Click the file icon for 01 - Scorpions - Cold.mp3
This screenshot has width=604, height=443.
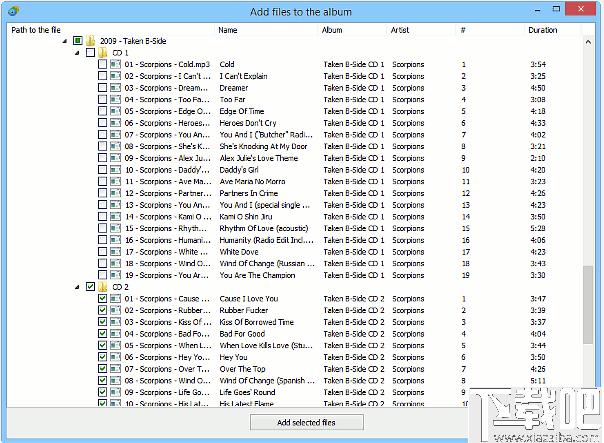pyautogui.click(x=115, y=64)
